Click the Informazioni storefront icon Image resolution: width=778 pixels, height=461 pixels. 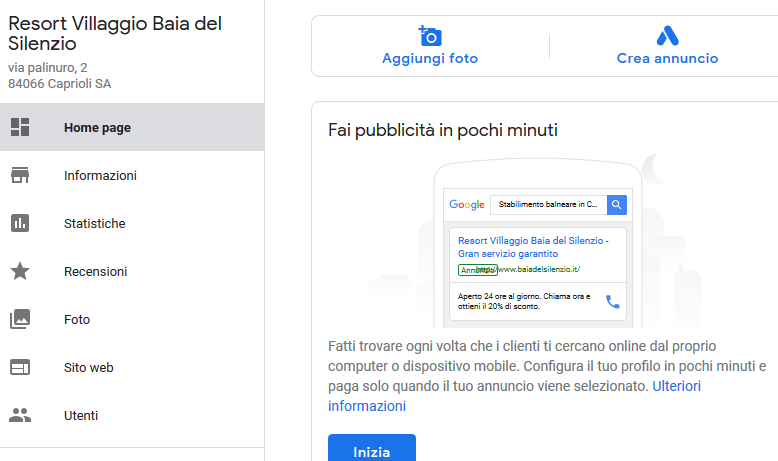[x=19, y=175]
